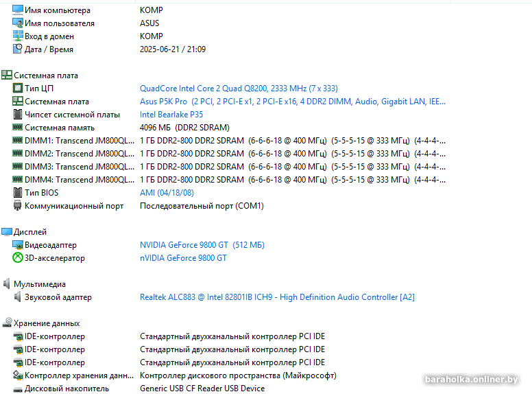Select the Коммуникационный порт field label
The height and width of the screenshot is (394, 532).
tap(74, 206)
